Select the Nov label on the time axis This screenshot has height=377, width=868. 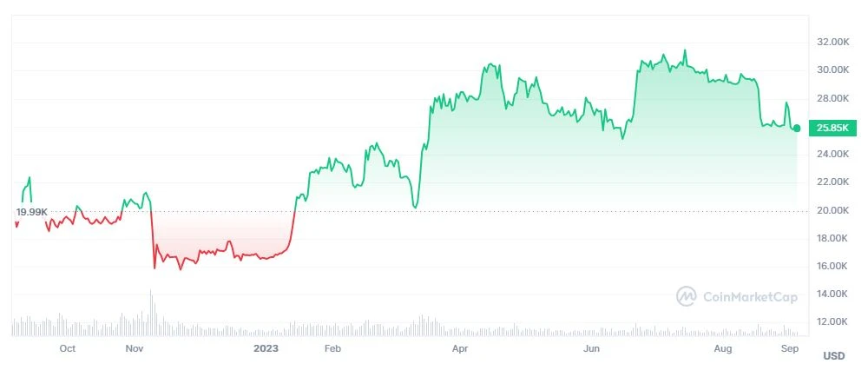click(134, 348)
